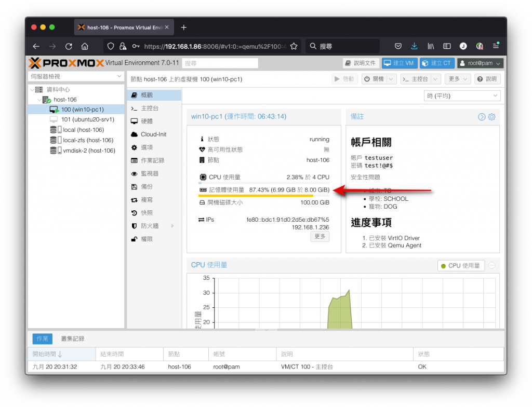Open the 硬體 hardware tab
532x408 pixels.
tap(154, 121)
